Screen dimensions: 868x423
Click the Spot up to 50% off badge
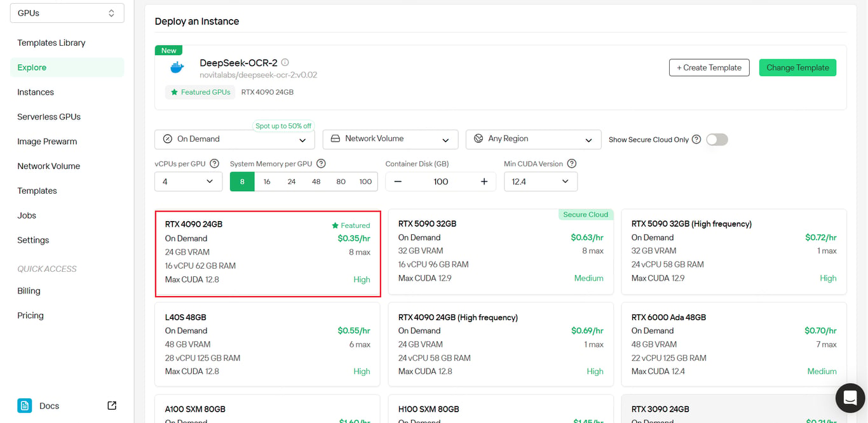(x=283, y=126)
